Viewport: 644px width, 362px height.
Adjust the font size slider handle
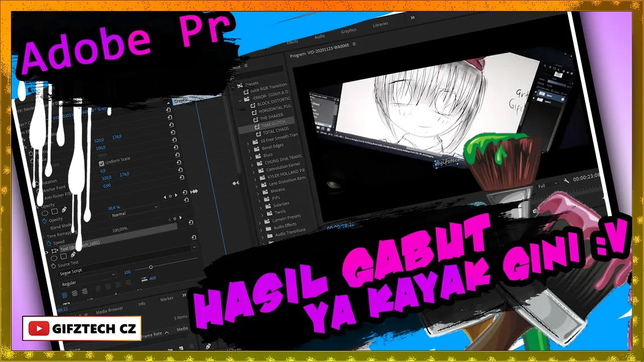click(150, 267)
